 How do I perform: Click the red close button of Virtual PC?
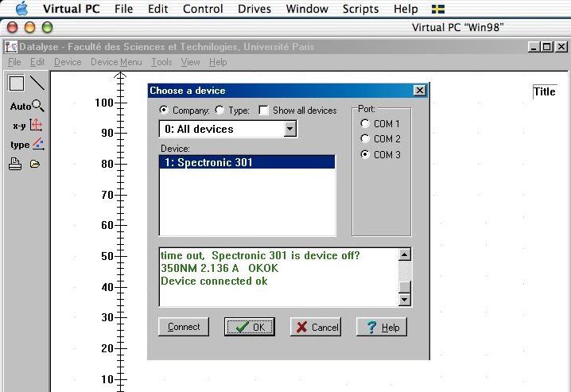13,27
